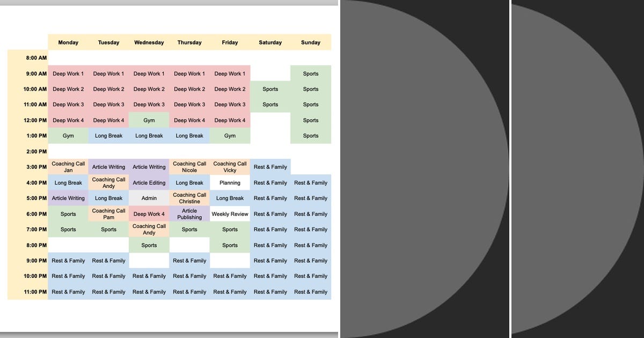Viewport: 644px width, 338px height.
Task: Select Sunday's Rest & Family block at 4 PM
Action: click(311, 182)
